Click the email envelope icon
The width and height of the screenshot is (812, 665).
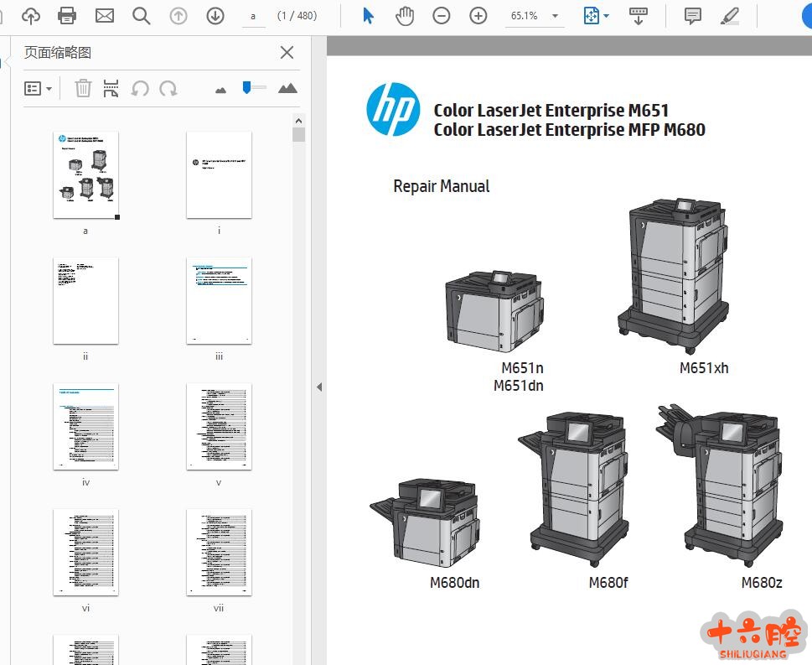click(x=104, y=16)
